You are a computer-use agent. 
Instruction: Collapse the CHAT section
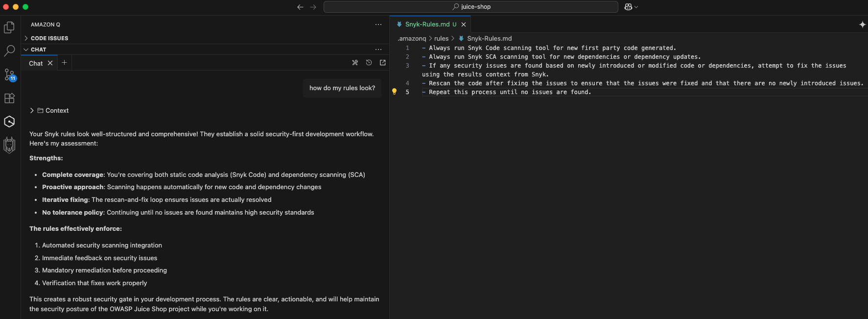click(x=38, y=49)
